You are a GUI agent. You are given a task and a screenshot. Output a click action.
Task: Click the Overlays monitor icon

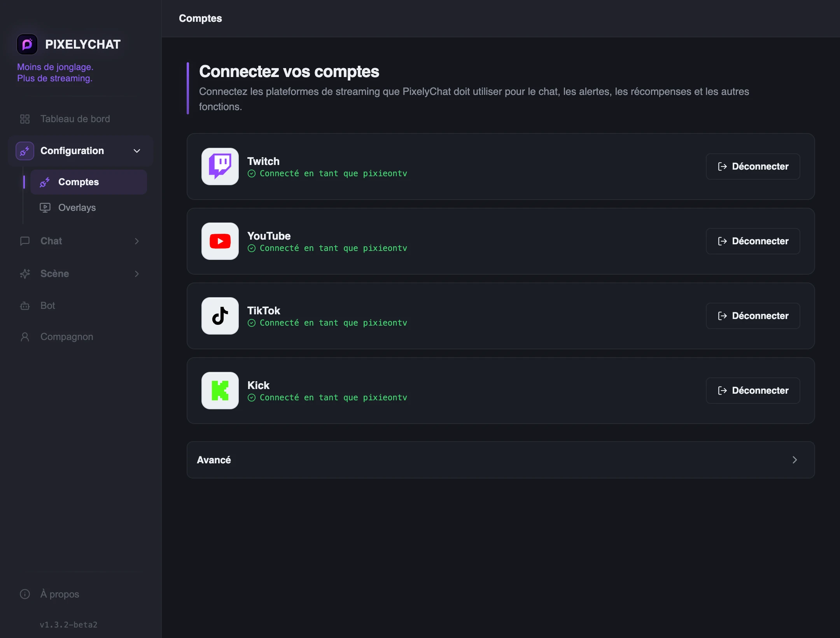[45, 208]
